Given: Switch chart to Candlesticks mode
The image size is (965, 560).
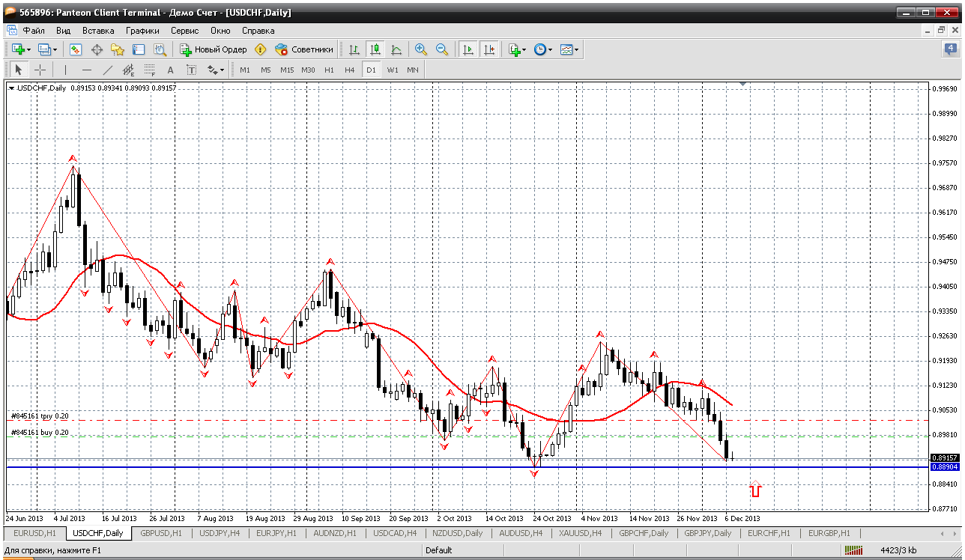Looking at the screenshot, I should [375, 49].
